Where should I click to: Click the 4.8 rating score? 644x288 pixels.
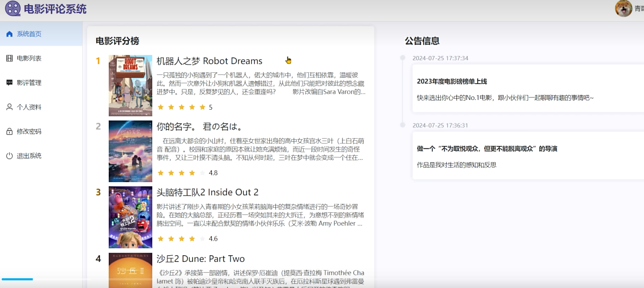(x=213, y=173)
